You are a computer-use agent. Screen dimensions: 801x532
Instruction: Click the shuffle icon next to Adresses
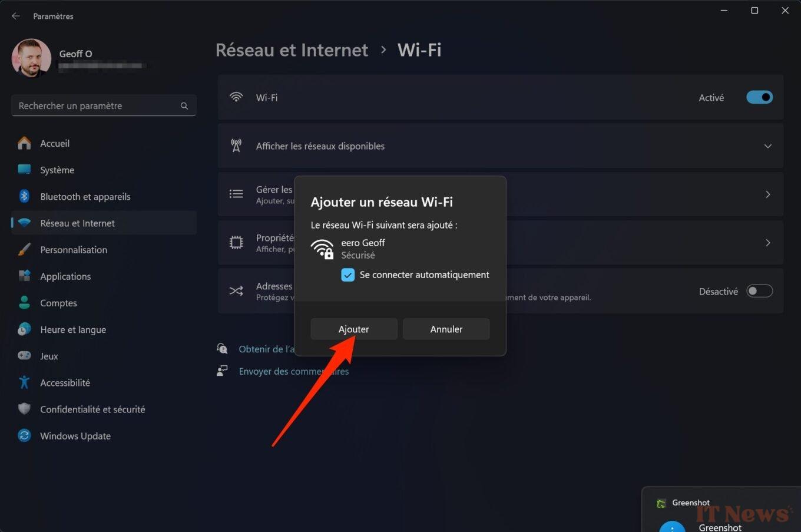(x=236, y=291)
